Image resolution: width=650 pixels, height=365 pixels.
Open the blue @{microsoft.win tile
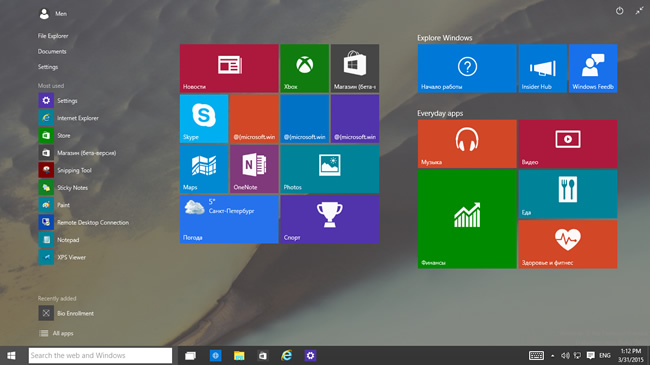[x=304, y=119]
